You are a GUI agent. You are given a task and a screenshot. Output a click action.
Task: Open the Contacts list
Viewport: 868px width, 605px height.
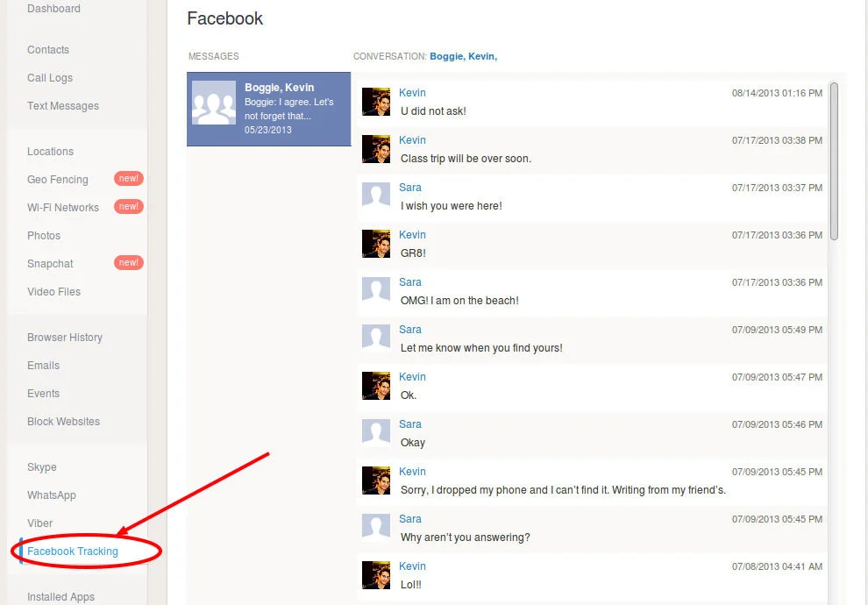[47, 50]
